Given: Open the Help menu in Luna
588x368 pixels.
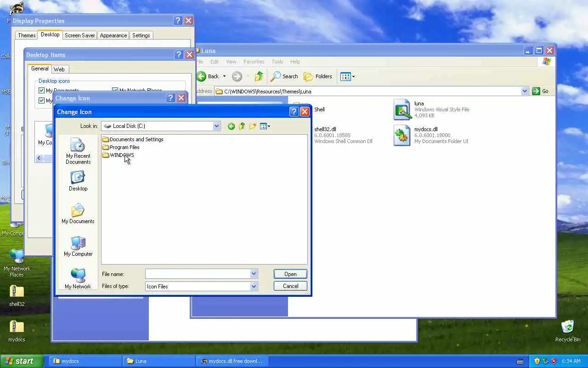Looking at the screenshot, I should pos(295,62).
